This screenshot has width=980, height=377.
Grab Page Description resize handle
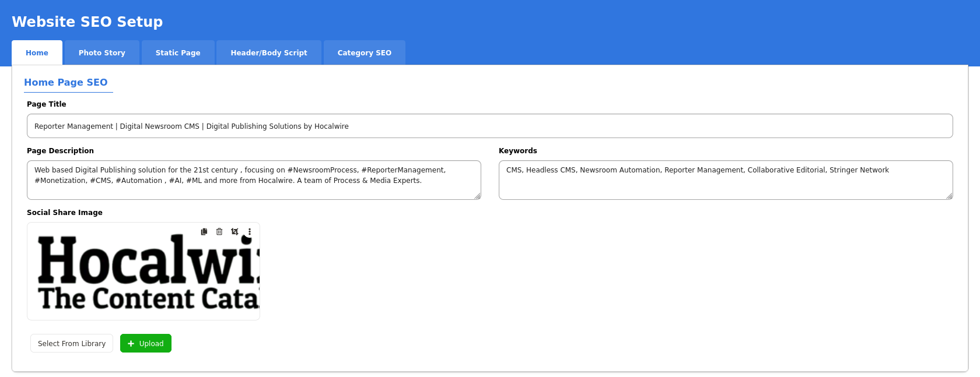(x=477, y=196)
